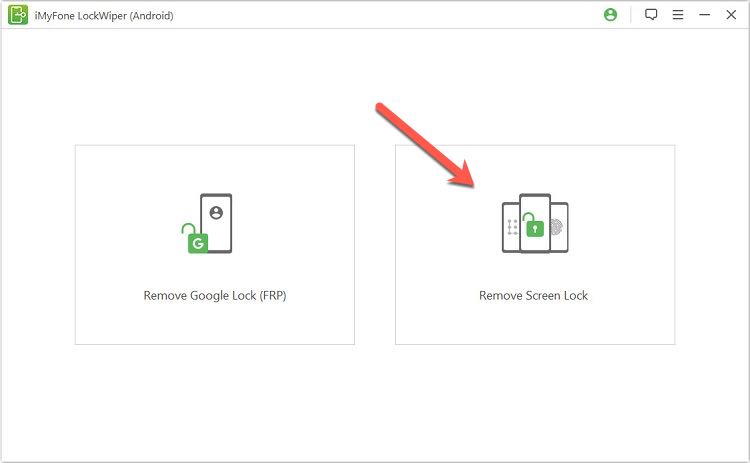Open the green user account icon
Screen dimensions: 750x463
coord(611,15)
